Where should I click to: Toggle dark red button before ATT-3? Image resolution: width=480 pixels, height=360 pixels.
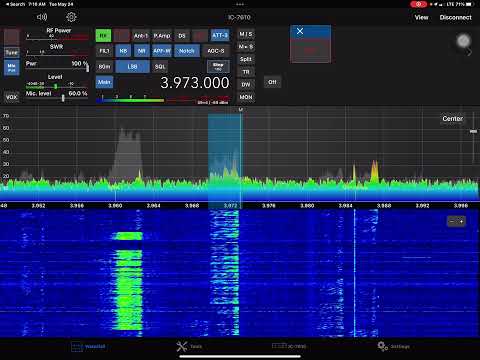click(200, 35)
